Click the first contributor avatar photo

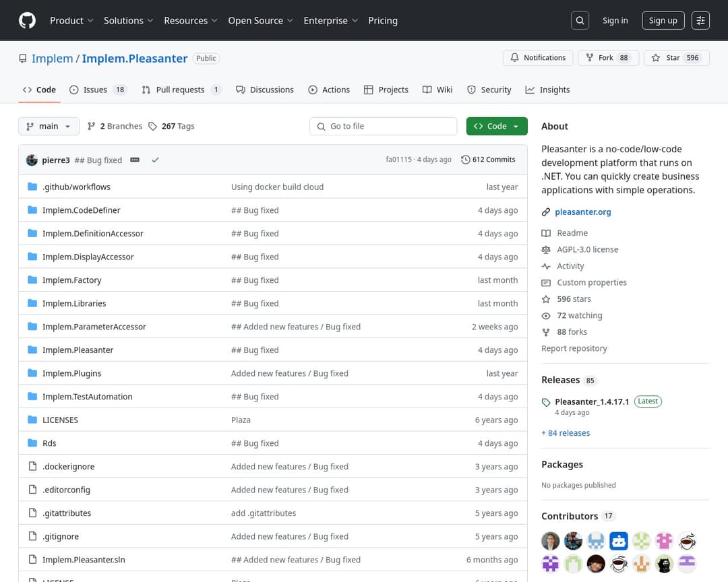pos(550,541)
